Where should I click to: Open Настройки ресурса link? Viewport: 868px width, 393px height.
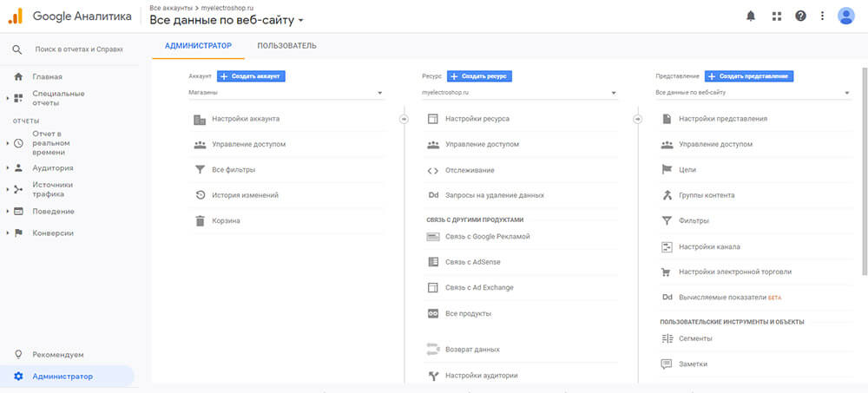point(477,119)
